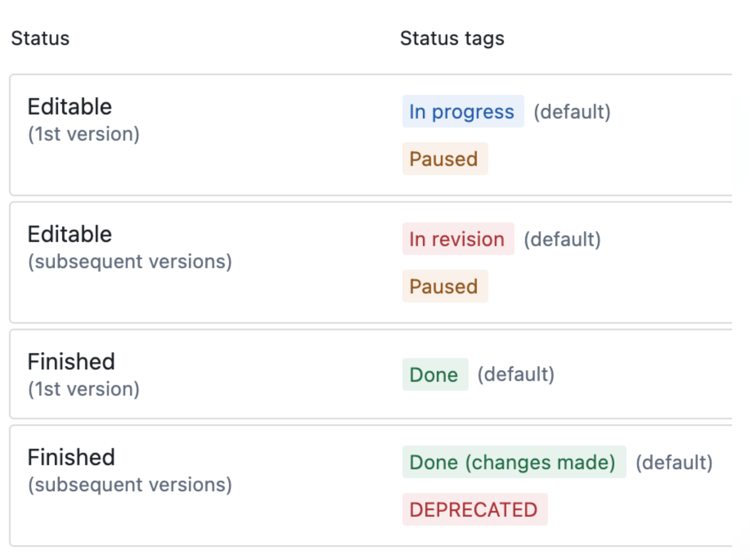Select the Paused tag under Editable 1st version
Screen dimensions: 750x560
coord(445,159)
